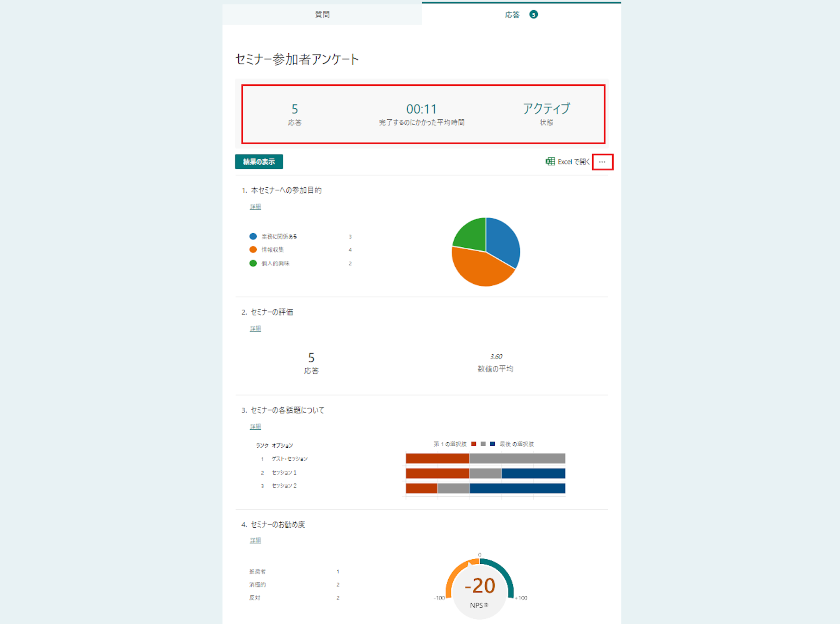Click the blue slice of the pie chart

503,241
